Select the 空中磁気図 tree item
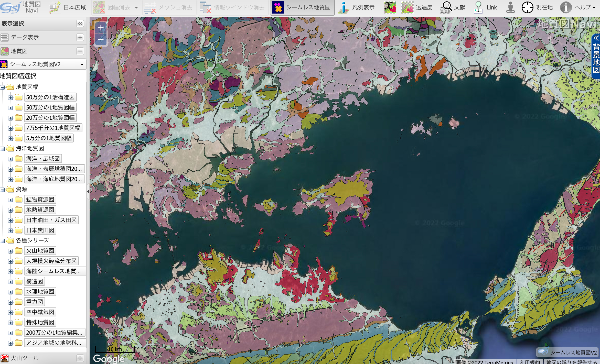The image size is (600, 364). click(40, 312)
